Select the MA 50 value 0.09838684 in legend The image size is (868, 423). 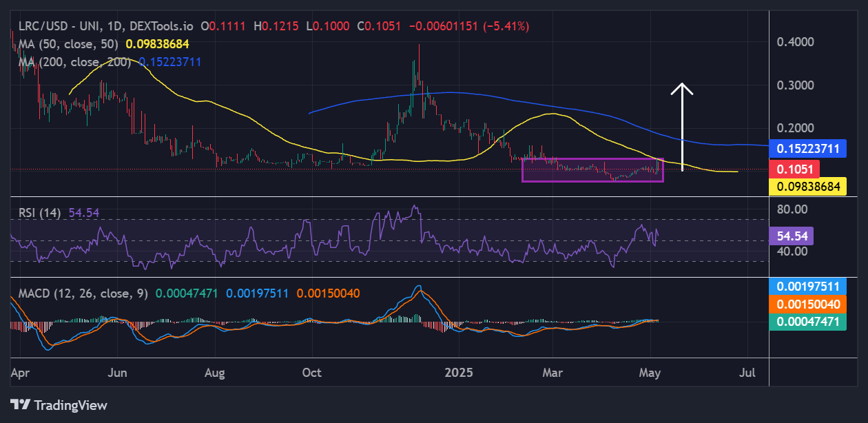[157, 44]
